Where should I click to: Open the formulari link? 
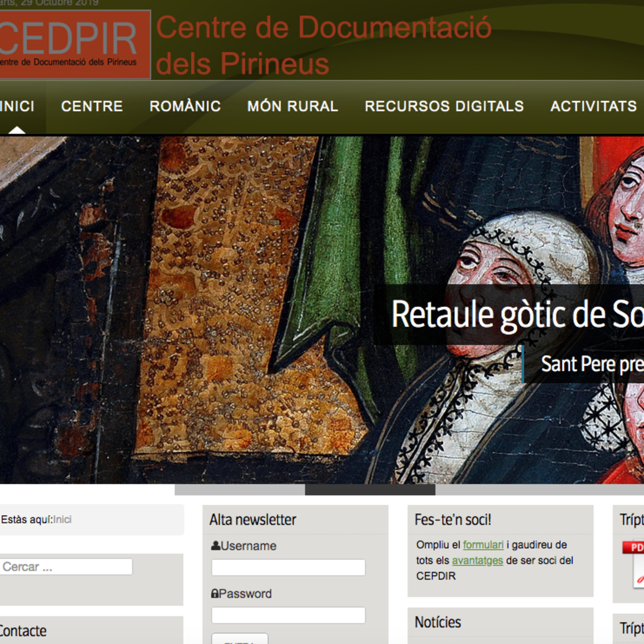tap(483, 545)
